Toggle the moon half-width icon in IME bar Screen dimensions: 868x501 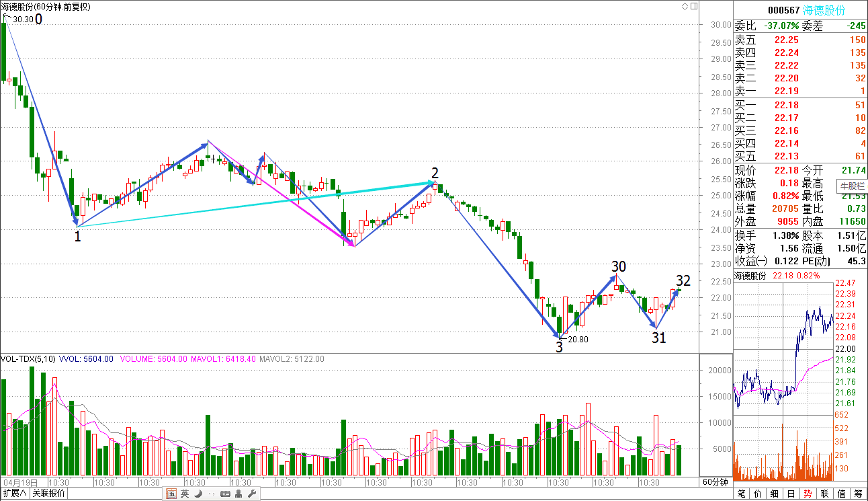pyautogui.click(x=198, y=494)
